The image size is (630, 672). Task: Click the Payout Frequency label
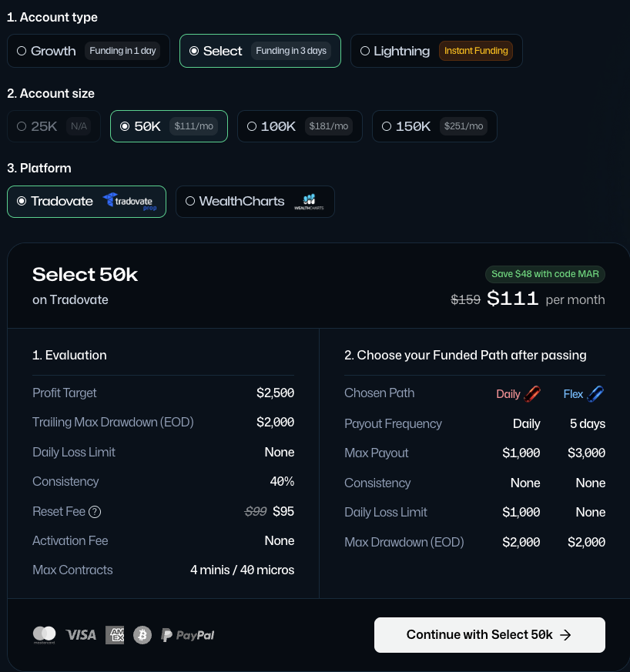click(393, 424)
